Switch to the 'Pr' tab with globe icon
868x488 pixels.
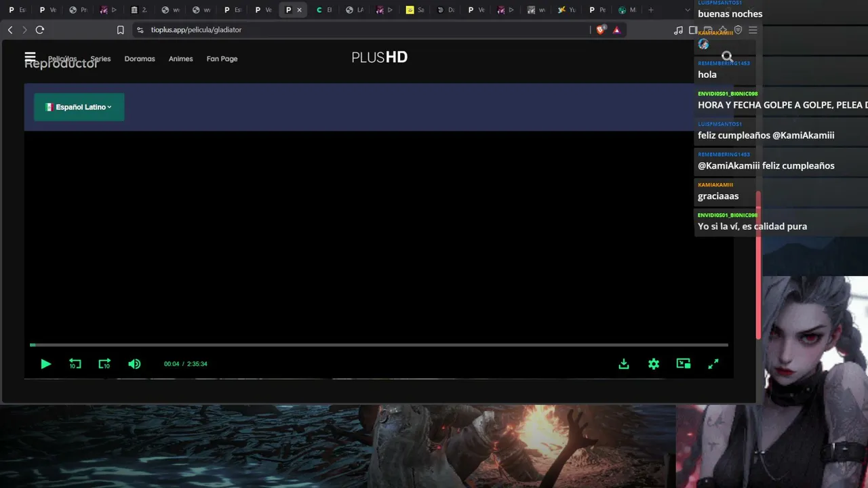click(79, 10)
